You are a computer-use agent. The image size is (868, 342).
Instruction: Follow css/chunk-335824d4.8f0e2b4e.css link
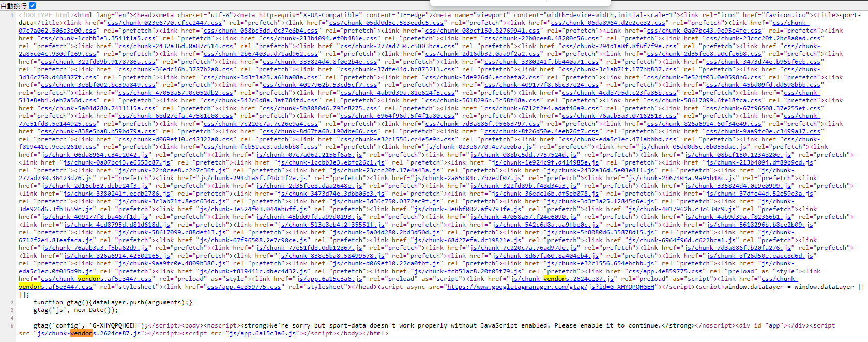pos(320,62)
